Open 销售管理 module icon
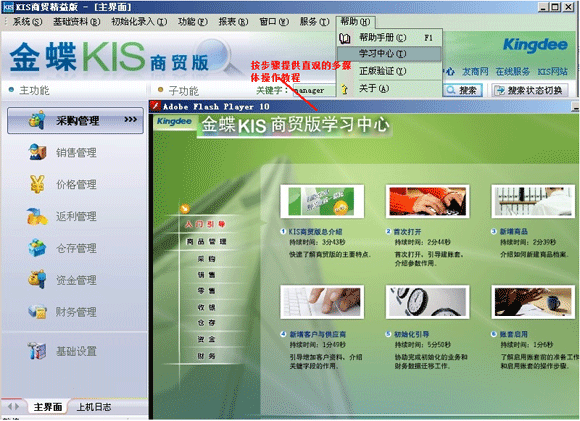Screen dimensions: 580x421 coord(37,152)
